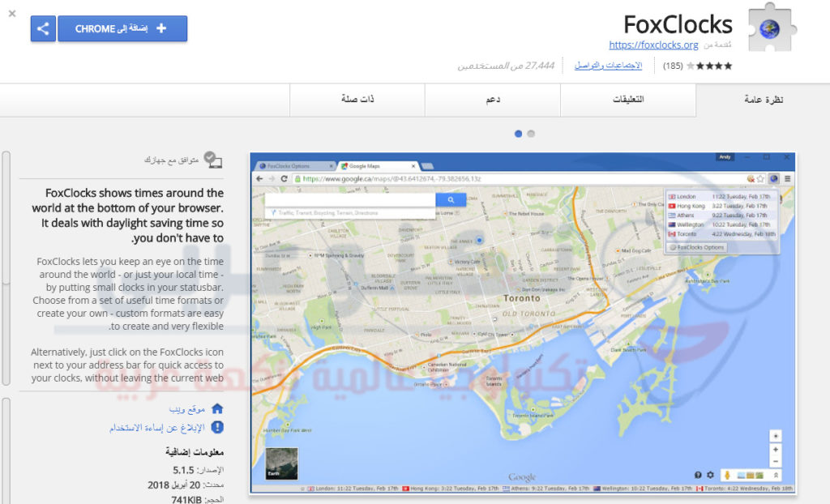Click the home icon beside website link
Screen dimensions: 830x504
pos(217,408)
